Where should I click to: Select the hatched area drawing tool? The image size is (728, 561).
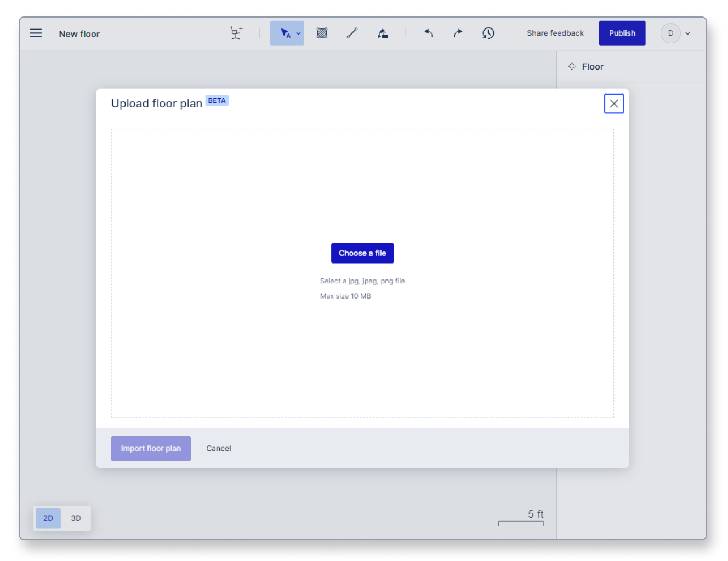[322, 33]
